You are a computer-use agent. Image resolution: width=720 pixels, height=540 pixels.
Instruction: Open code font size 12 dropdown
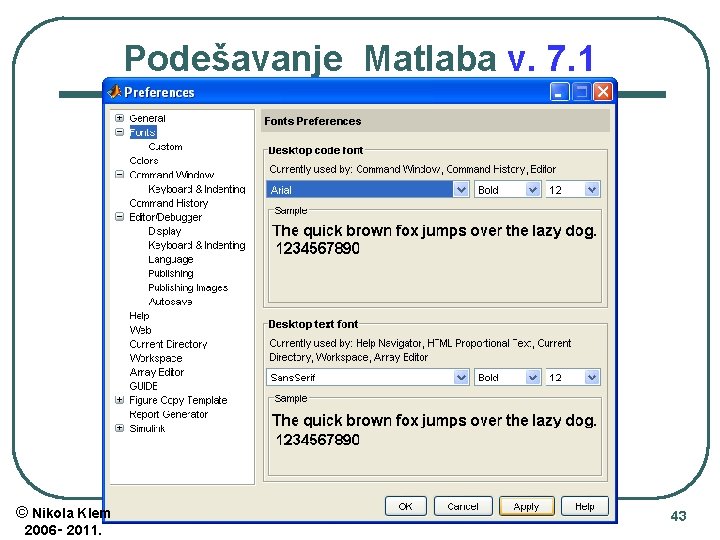click(592, 190)
